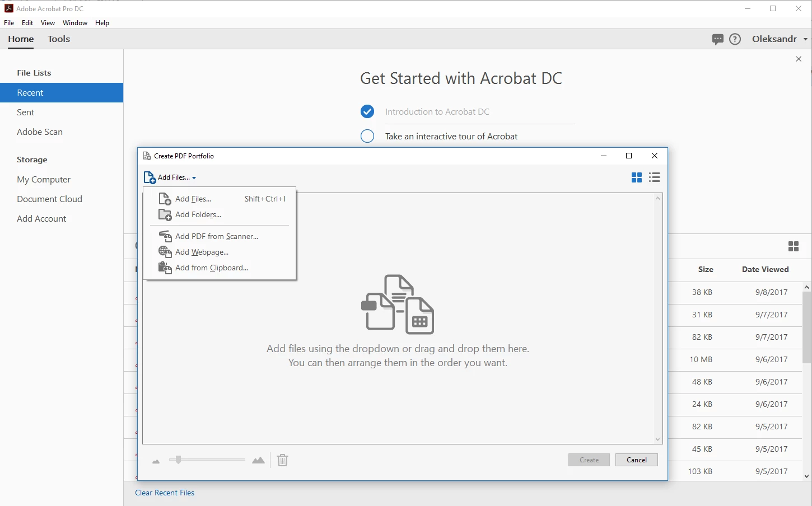Open Take an interactive tour of Acrobat
Image resolution: width=812 pixels, height=506 pixels.
tap(451, 137)
